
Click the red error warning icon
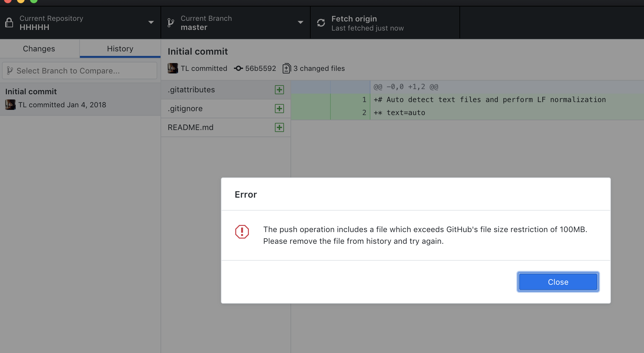(242, 232)
